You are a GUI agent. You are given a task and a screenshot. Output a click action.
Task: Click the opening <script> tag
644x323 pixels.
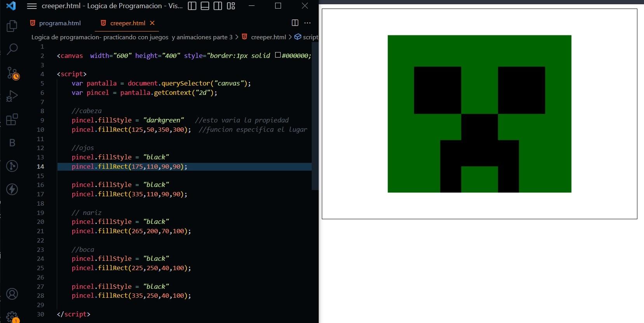click(x=72, y=74)
